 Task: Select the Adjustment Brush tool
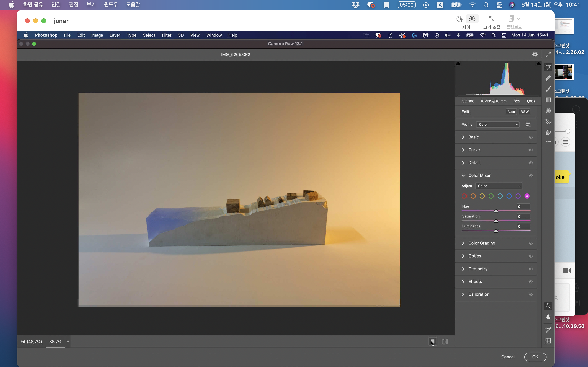(x=548, y=89)
